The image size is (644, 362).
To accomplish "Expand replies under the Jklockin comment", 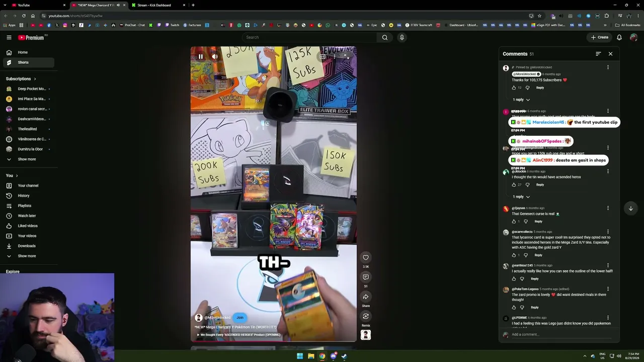I will (x=521, y=197).
